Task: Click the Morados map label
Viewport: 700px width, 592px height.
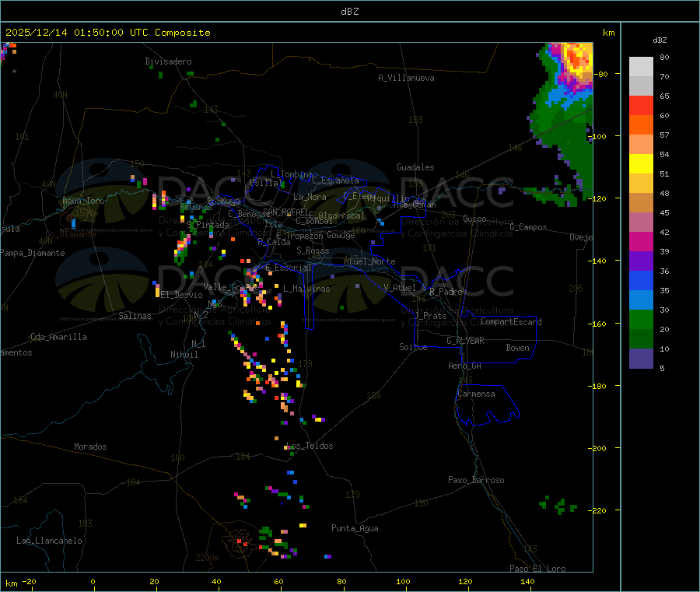Action: [x=91, y=447]
